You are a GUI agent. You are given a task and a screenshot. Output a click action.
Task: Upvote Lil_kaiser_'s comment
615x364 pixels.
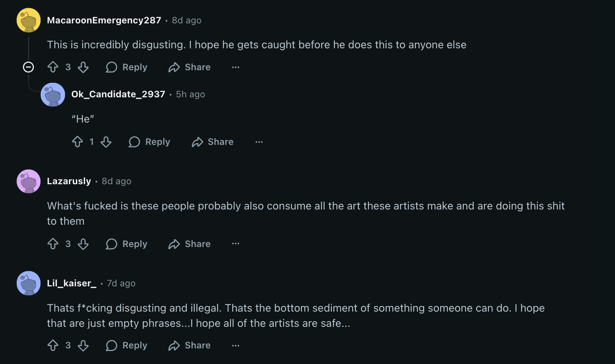point(53,345)
